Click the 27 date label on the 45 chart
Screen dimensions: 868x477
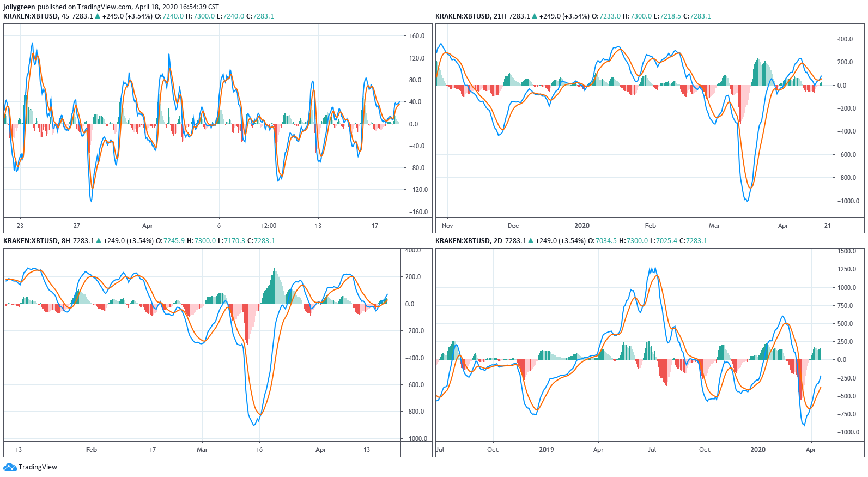[x=77, y=226]
